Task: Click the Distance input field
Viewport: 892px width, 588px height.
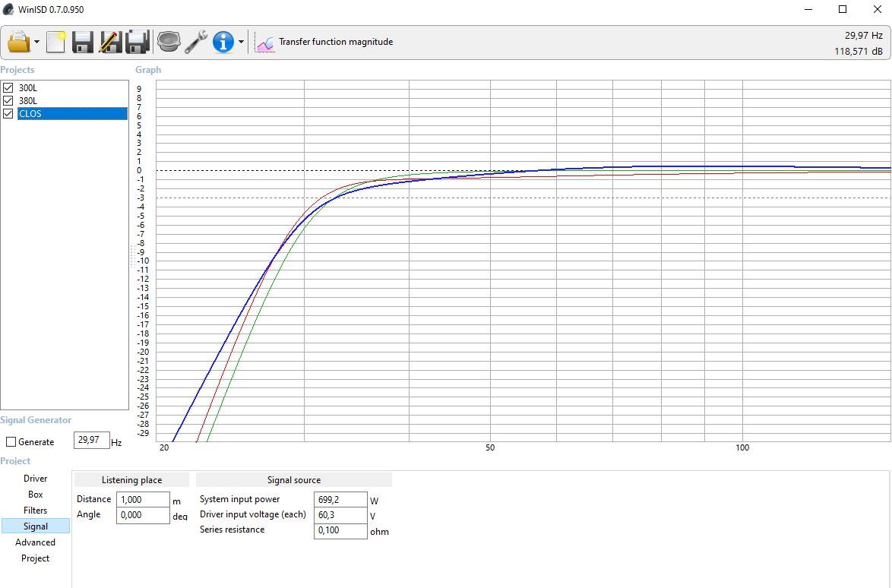Action: click(143, 499)
